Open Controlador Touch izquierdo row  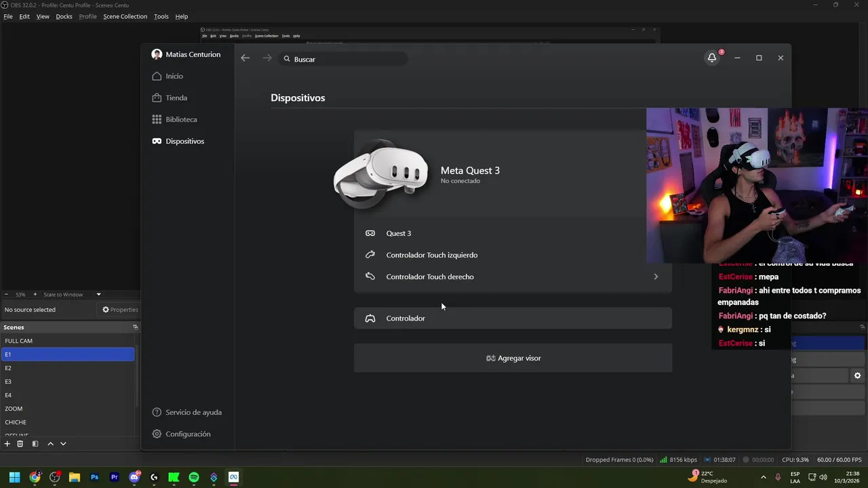click(513, 255)
